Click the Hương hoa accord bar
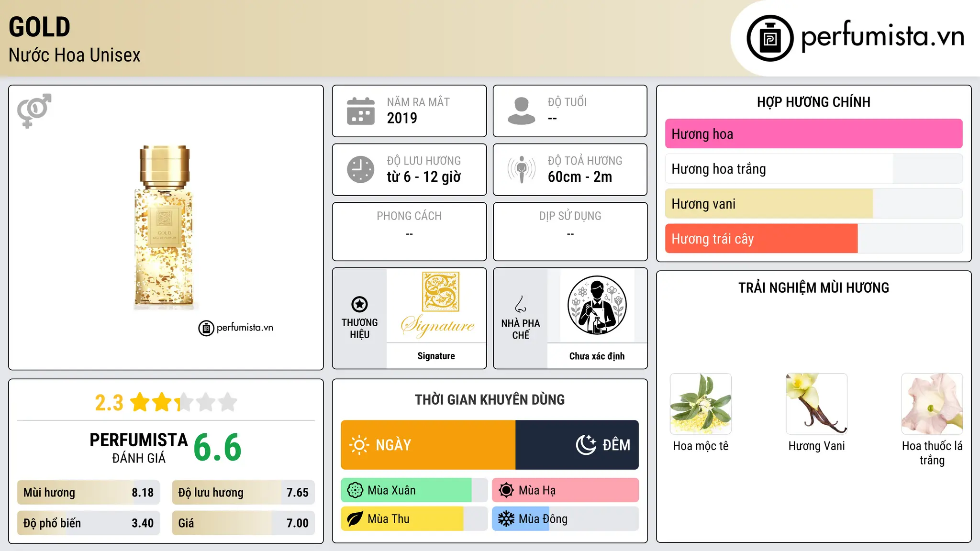 tap(813, 134)
